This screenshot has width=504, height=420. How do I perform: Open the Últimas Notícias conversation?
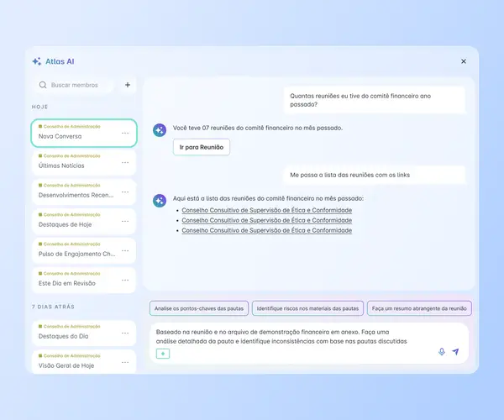tap(84, 163)
